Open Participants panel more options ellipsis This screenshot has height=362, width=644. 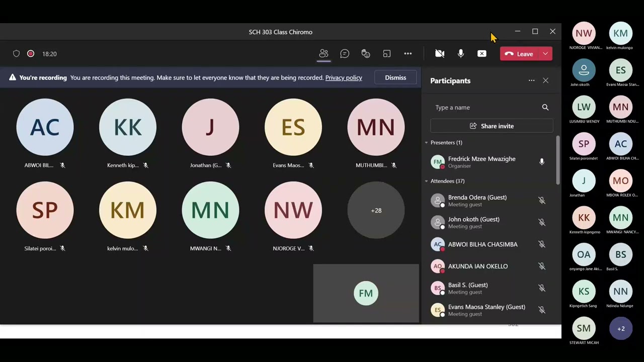point(531,80)
